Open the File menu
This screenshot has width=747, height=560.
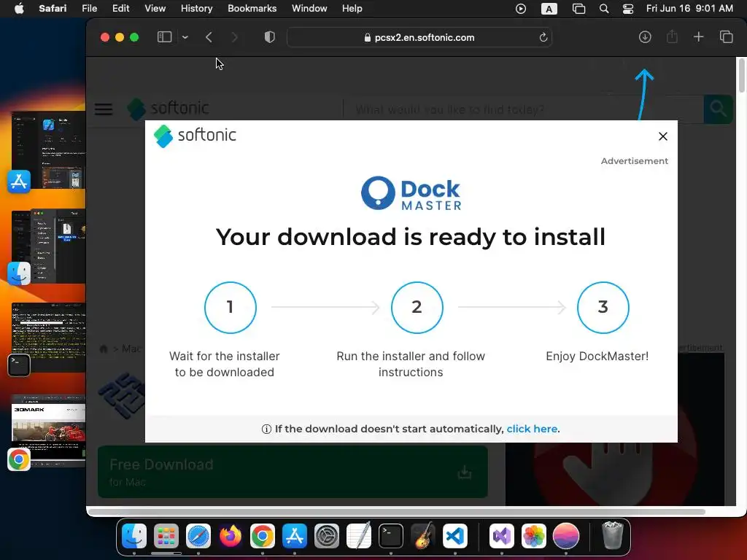click(x=89, y=9)
